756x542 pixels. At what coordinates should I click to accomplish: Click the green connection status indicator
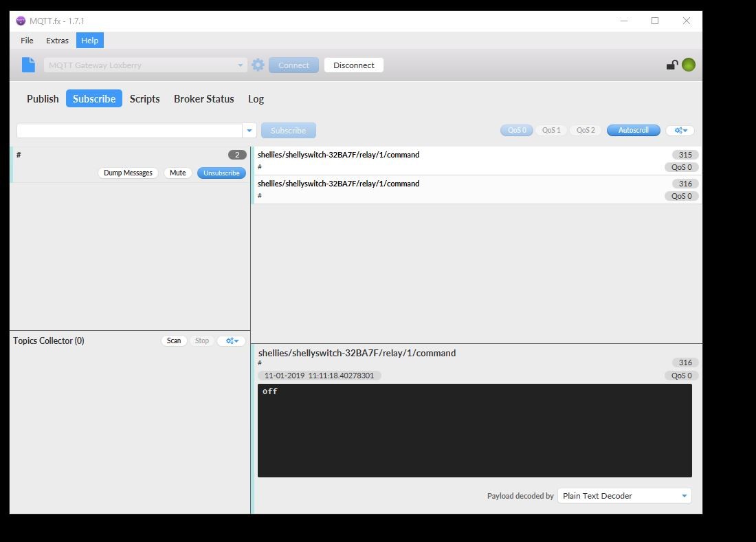point(689,65)
